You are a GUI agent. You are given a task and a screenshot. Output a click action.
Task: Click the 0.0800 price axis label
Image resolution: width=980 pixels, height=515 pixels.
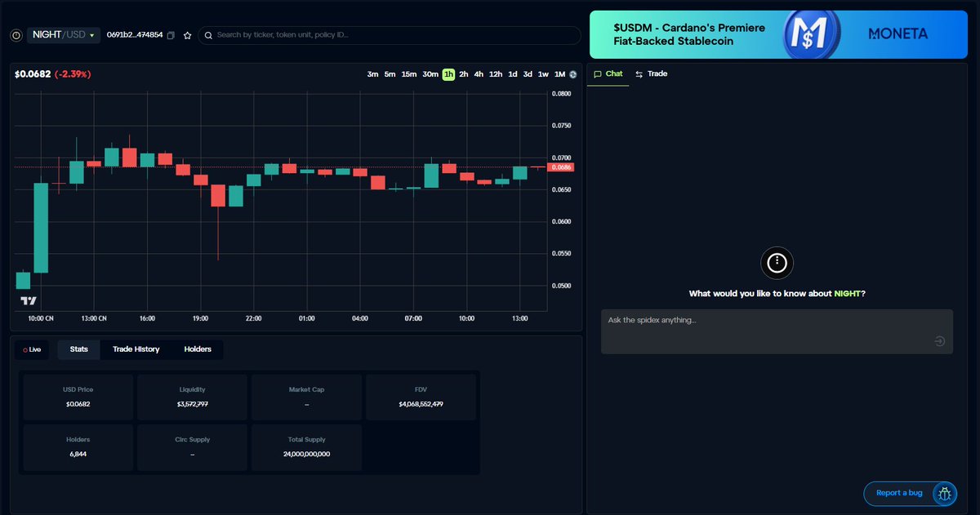[x=561, y=94]
